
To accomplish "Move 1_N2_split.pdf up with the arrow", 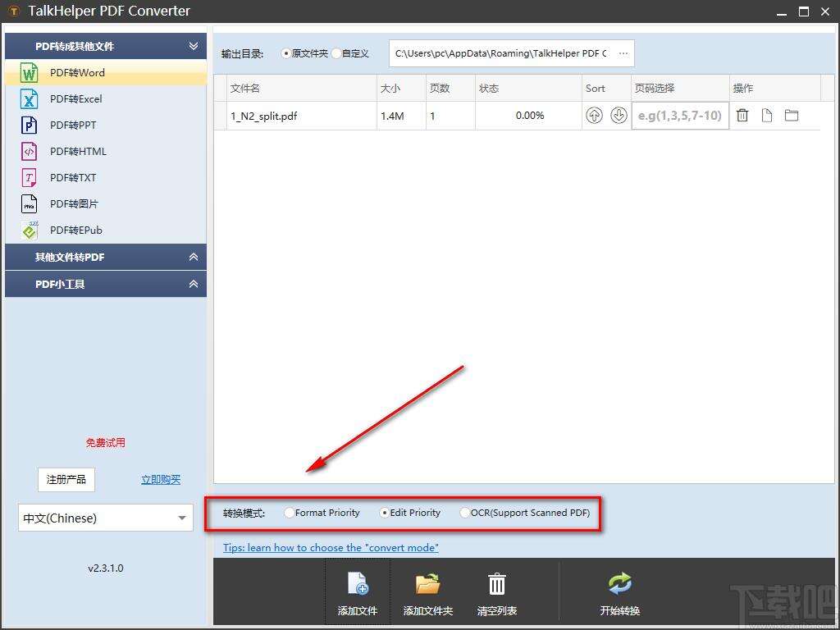I will (x=594, y=115).
